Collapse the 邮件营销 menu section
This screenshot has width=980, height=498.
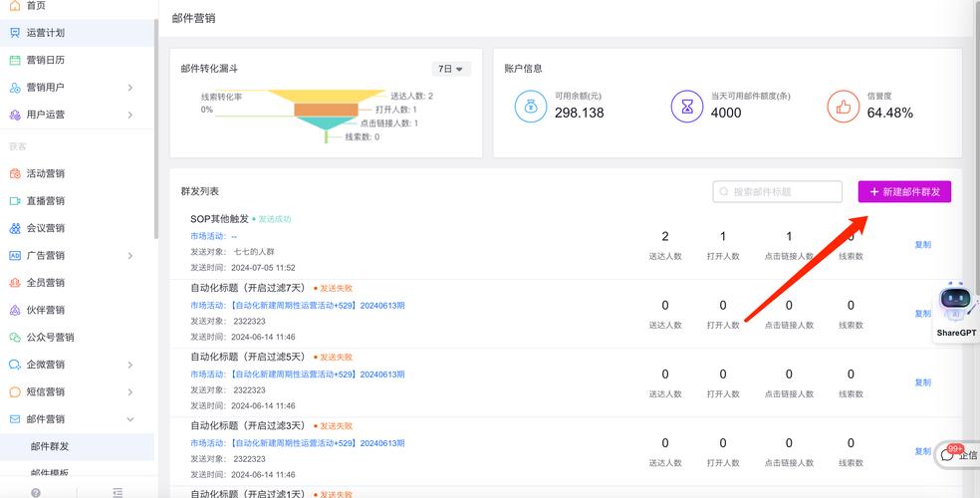(130, 419)
